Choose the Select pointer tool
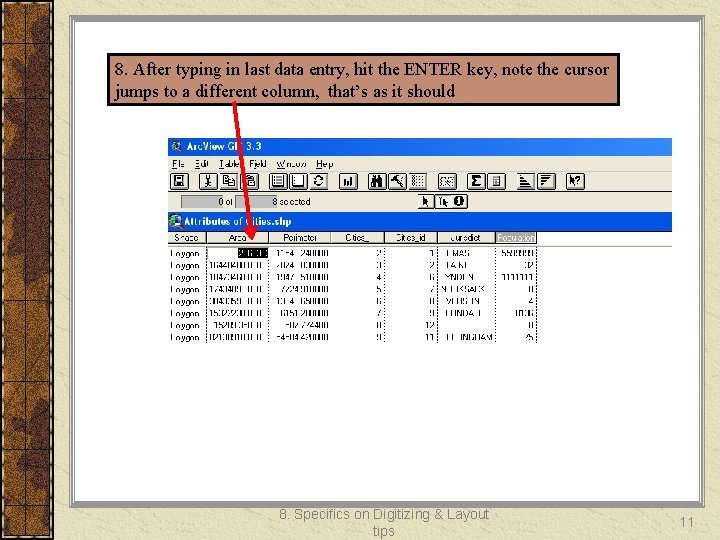The width and height of the screenshot is (720, 540). coord(426,202)
